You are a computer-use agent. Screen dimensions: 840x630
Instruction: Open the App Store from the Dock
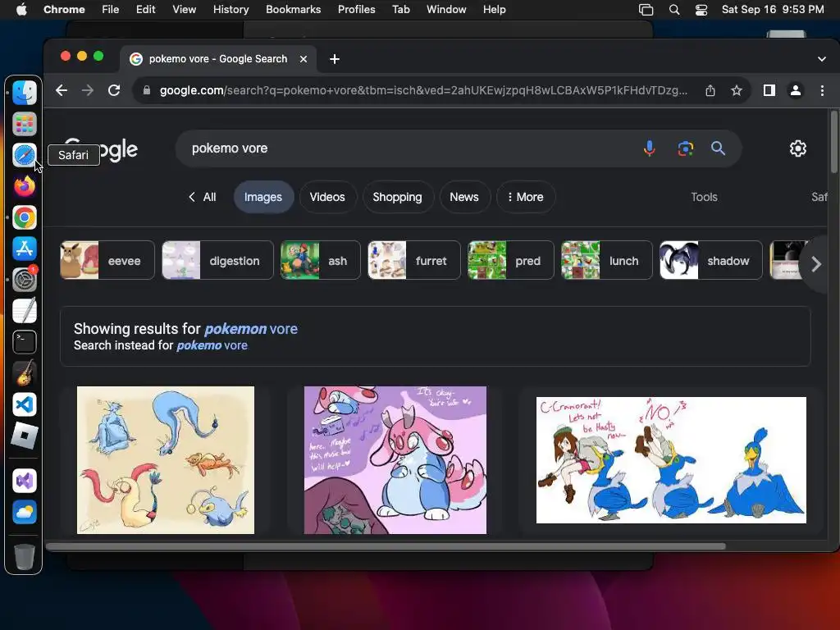tap(24, 249)
